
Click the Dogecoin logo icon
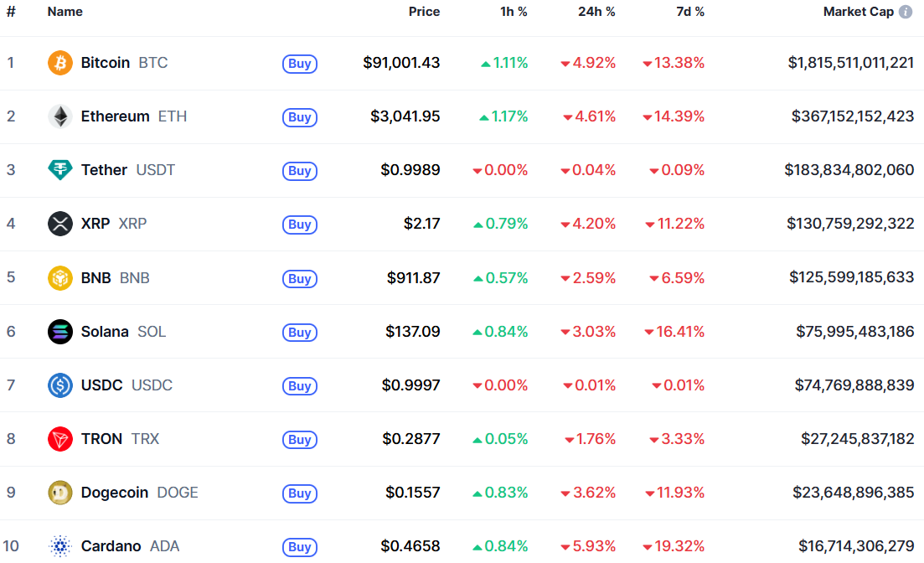tap(60, 493)
